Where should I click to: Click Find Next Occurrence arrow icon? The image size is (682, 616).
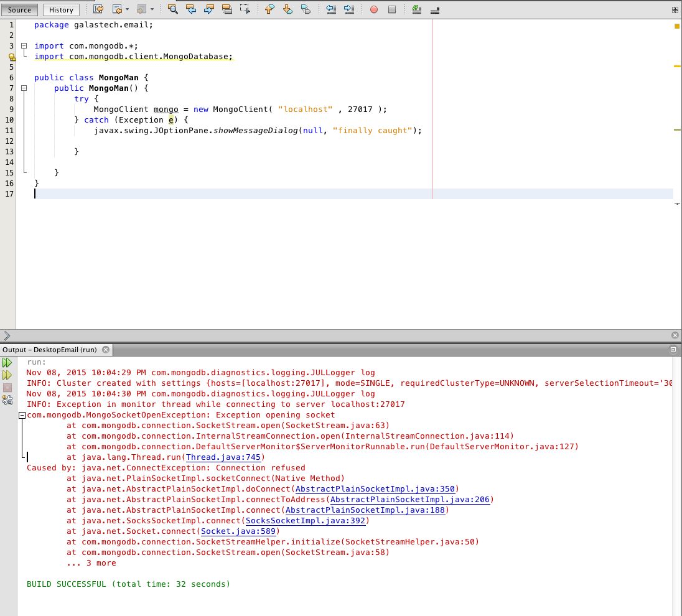coord(209,9)
